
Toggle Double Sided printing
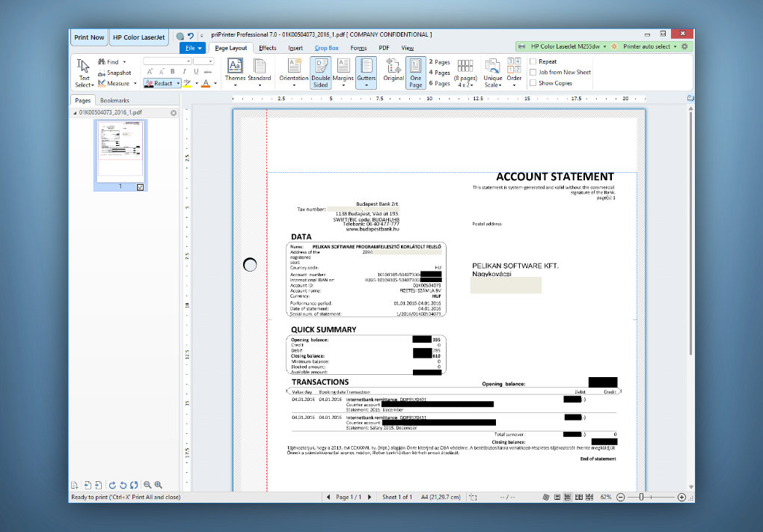[x=321, y=73]
